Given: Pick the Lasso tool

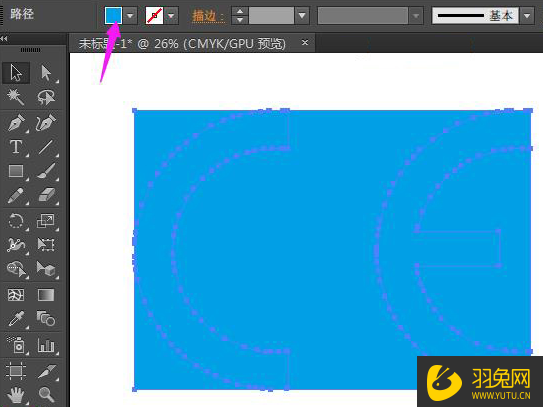Looking at the screenshot, I should (46, 97).
